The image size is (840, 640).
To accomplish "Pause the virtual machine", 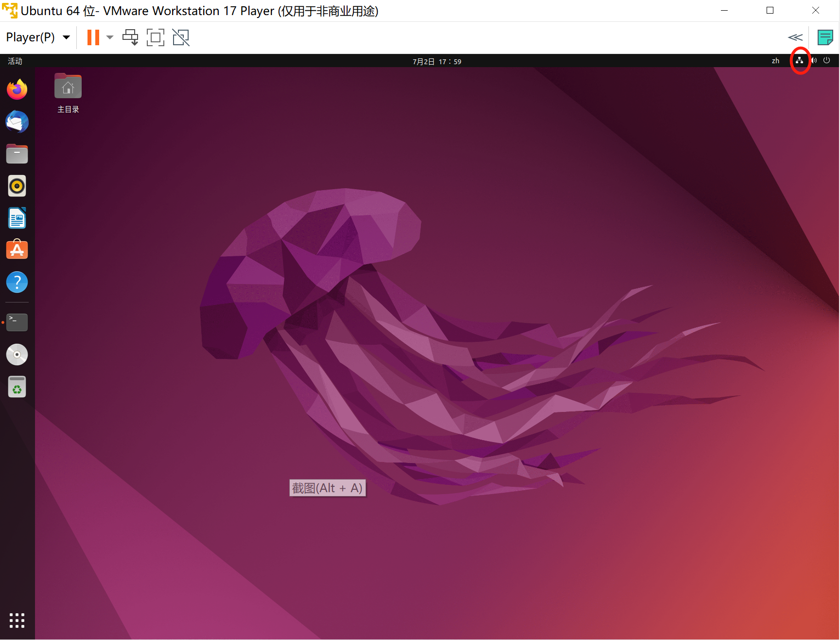I will pyautogui.click(x=93, y=37).
